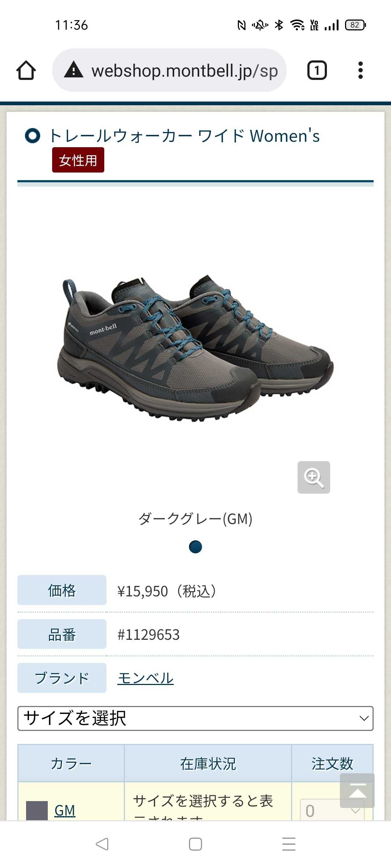Tap the site security warning triangle
391x868 pixels.
pos(74,69)
